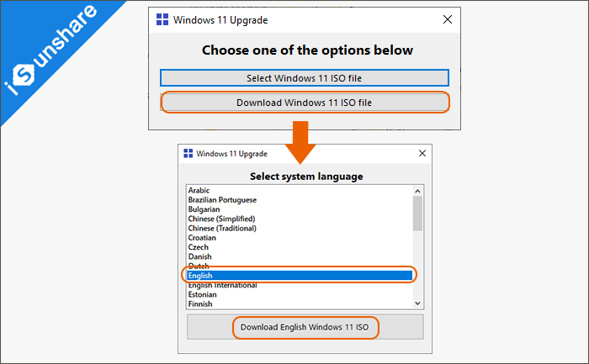Select Czech in the language list
Viewport: 589px width, 364px height.
(x=300, y=247)
